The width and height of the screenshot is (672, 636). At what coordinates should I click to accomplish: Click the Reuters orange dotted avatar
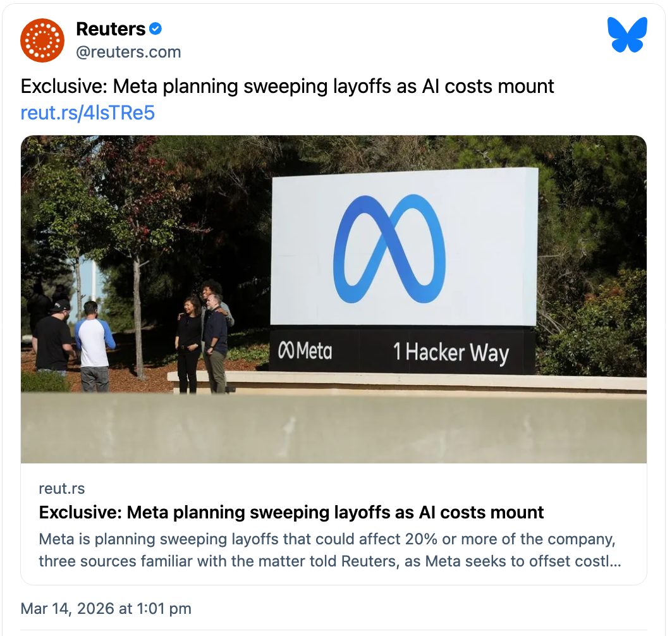(x=42, y=40)
